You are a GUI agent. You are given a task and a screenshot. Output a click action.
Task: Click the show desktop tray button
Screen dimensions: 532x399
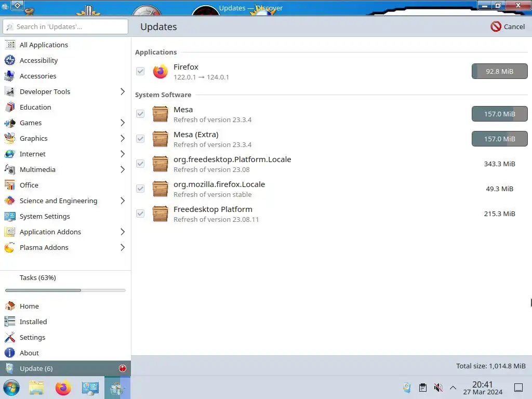click(518, 388)
